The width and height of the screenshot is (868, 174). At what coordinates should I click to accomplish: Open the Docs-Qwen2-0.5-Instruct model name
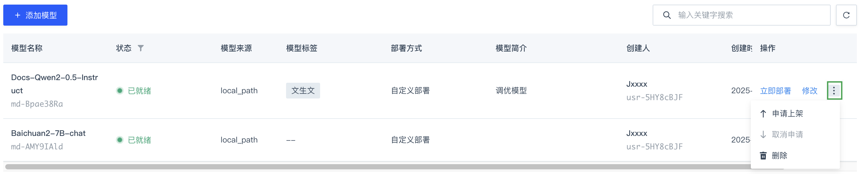pos(55,84)
